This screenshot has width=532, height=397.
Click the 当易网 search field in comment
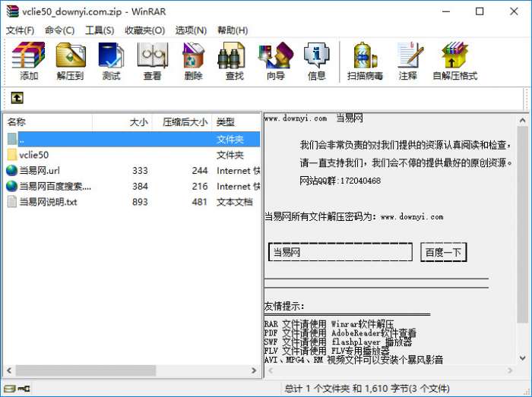[x=340, y=252]
